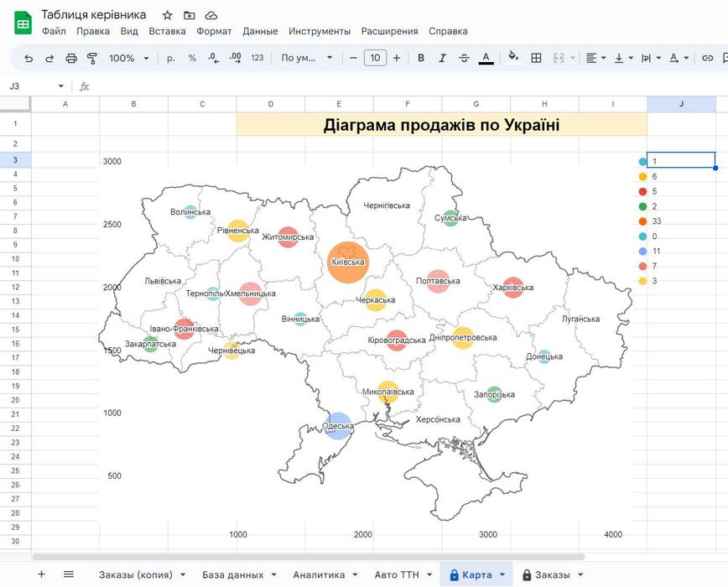Viewport: 728px width, 587px height.
Task: Switch to the 'Аналитика' sheet tab
Action: (319, 575)
